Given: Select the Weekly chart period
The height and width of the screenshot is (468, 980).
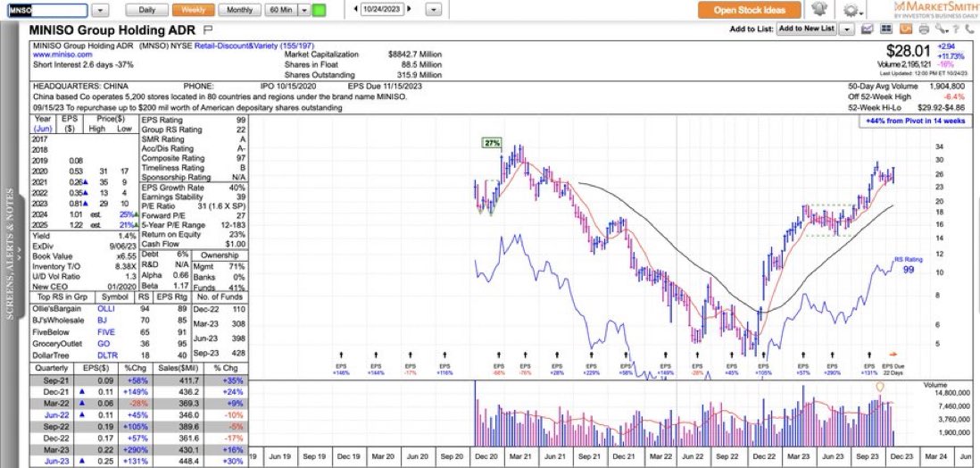Looking at the screenshot, I should pos(193,10).
